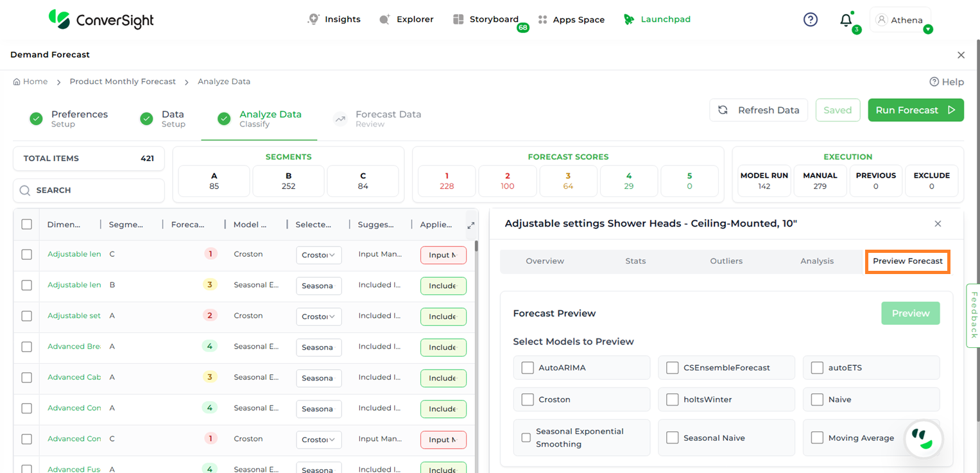Check the holtsWinter model checkbox
This screenshot has width=980, height=473.
tap(672, 399)
